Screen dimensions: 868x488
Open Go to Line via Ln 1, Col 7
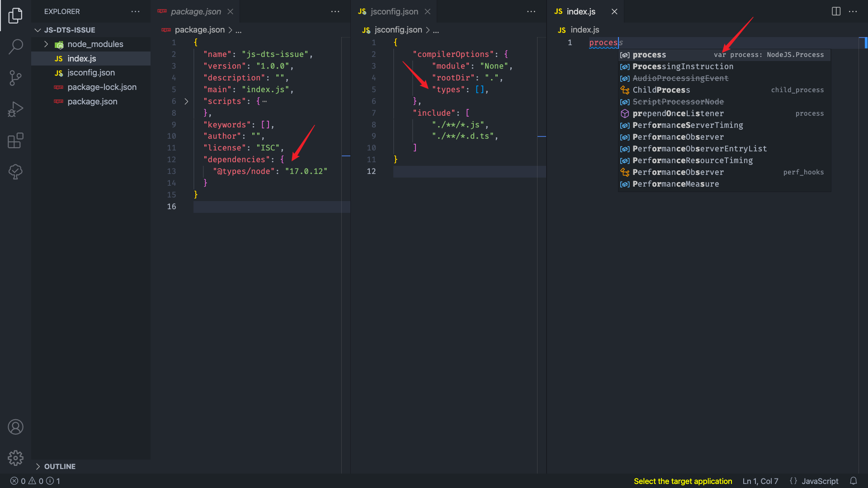pyautogui.click(x=760, y=481)
